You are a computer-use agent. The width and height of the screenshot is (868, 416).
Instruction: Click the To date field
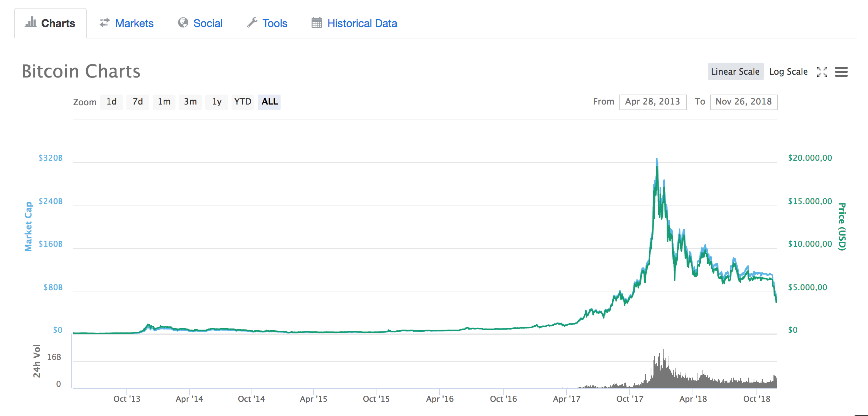click(743, 102)
